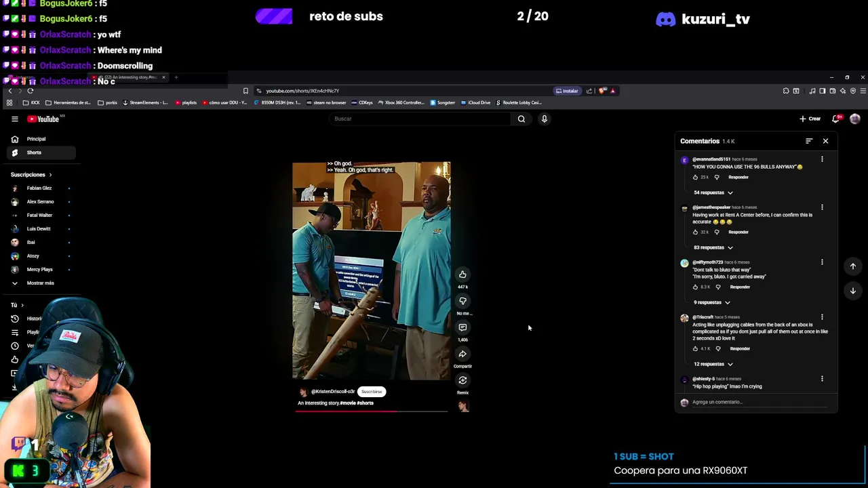The height and width of the screenshot is (488, 868).
Task: Expand Mostrar más in subscriptions list
Action: pos(39,283)
